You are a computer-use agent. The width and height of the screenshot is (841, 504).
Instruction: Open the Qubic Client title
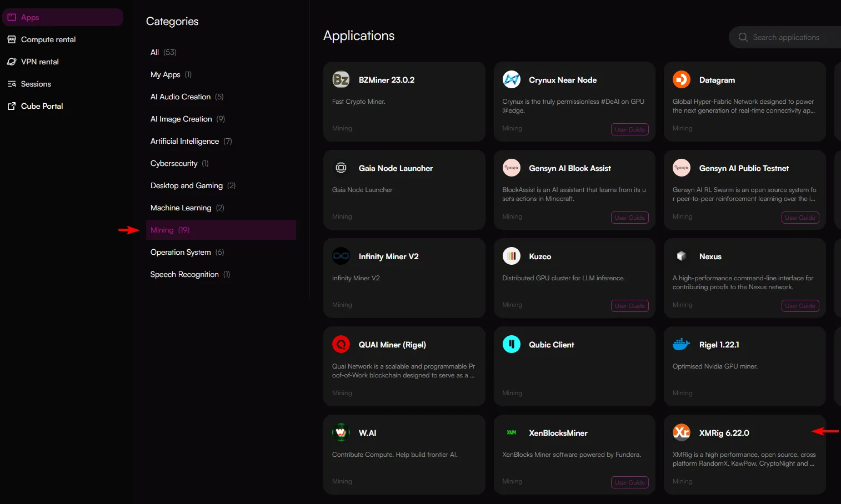[x=552, y=345]
